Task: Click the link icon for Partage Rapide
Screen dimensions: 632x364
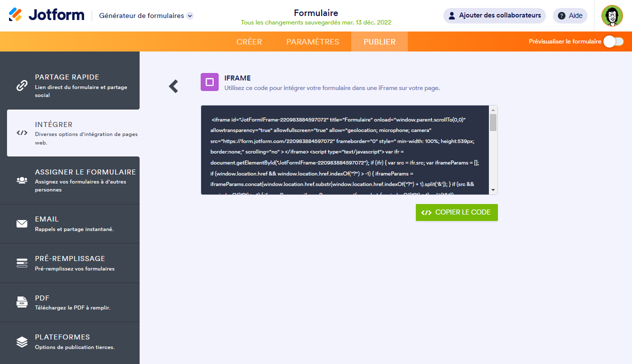Action: click(x=22, y=85)
